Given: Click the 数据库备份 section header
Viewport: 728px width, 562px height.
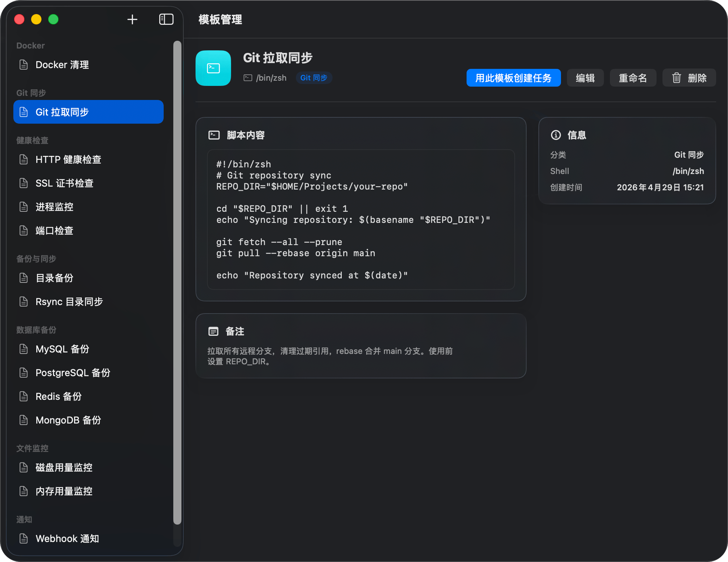Looking at the screenshot, I should [x=36, y=330].
